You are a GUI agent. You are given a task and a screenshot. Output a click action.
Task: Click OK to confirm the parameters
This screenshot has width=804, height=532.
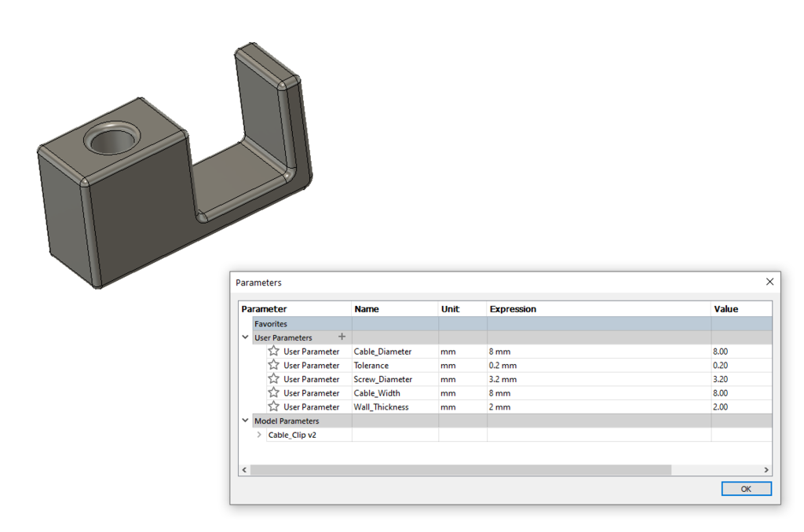pos(746,488)
